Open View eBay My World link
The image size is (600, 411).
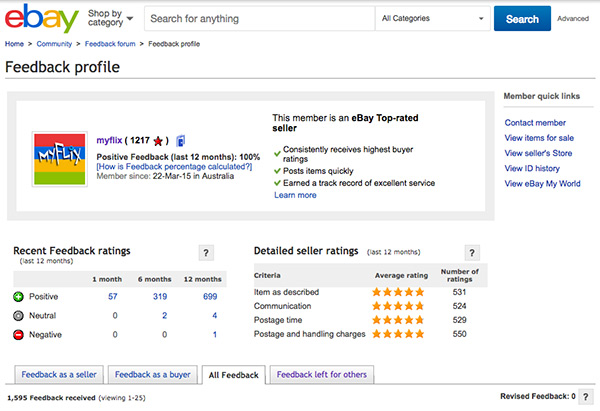(542, 184)
